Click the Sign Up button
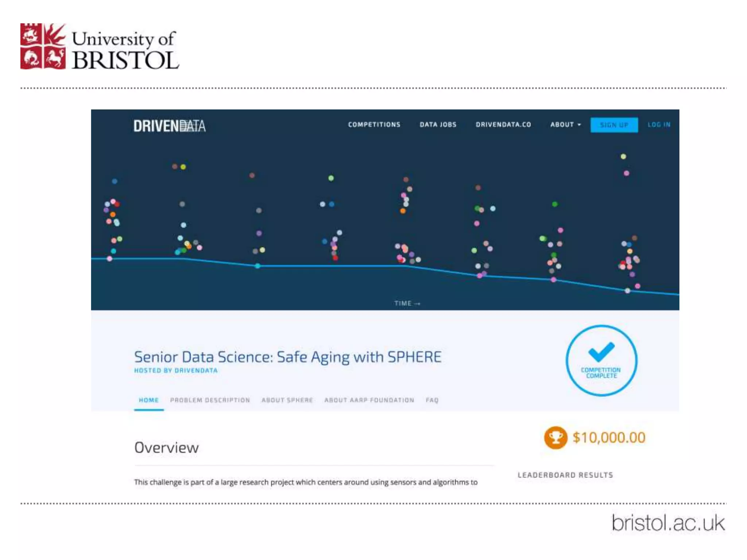This screenshot has width=747, height=560. (614, 125)
